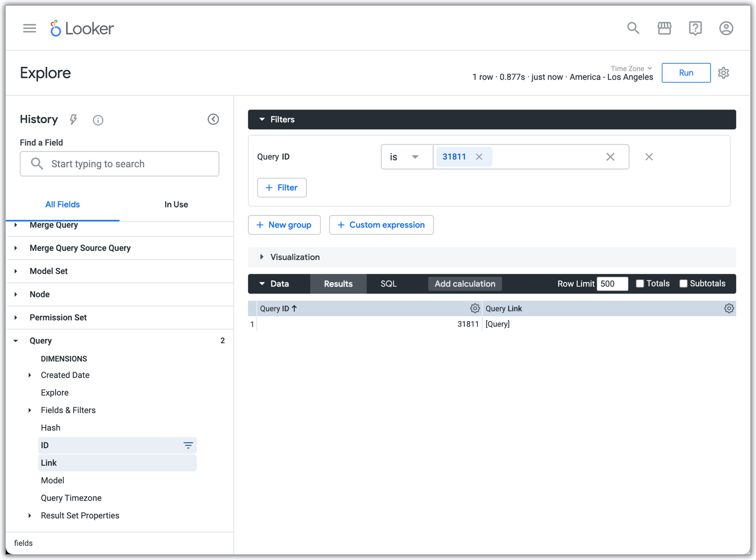Viewport: 756px width, 560px height.
Task: Open the 'is' filter condition dropdown
Action: point(406,157)
